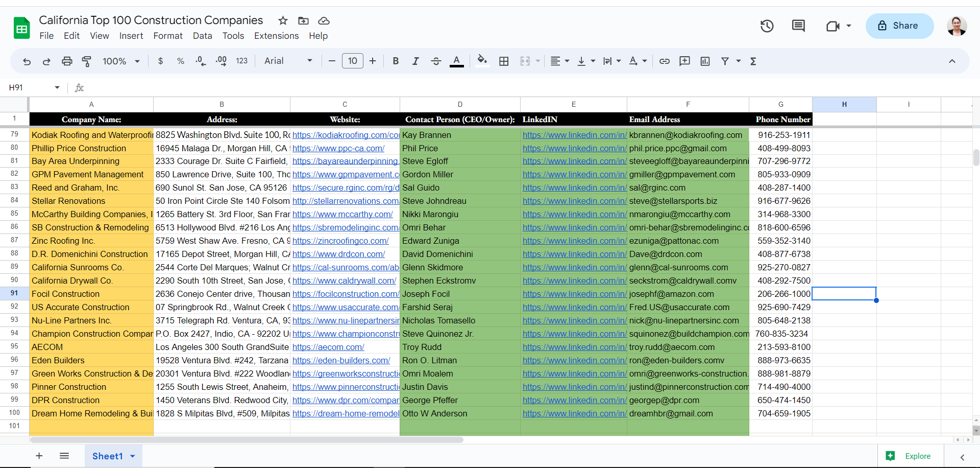
Task: Insert comment from toolbar
Action: tap(684, 61)
